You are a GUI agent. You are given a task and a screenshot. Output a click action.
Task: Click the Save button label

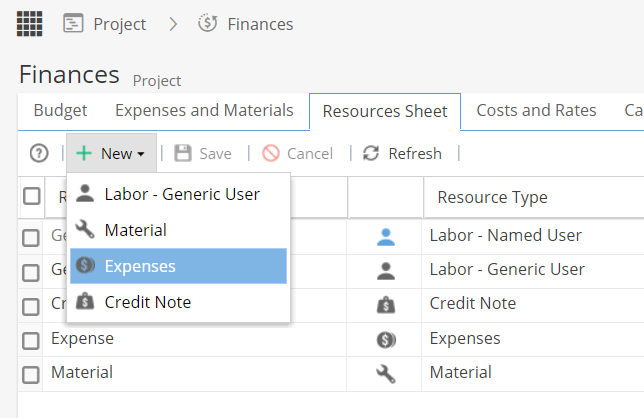tap(215, 154)
